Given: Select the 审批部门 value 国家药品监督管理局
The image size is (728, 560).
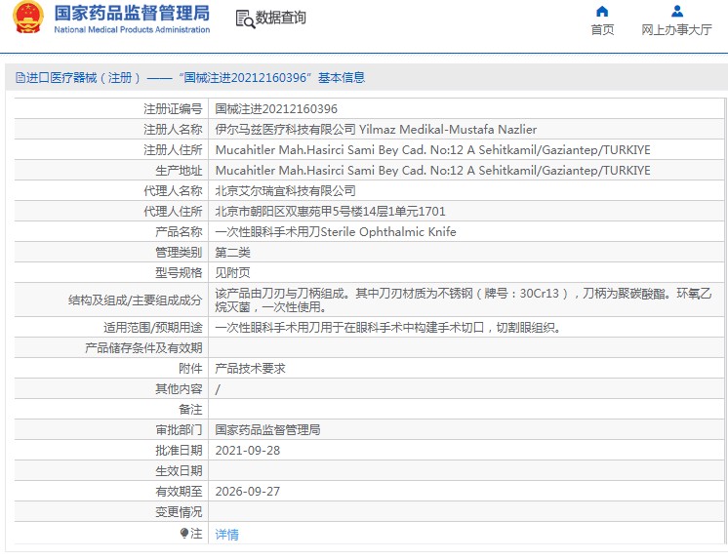Looking at the screenshot, I should [267, 430].
